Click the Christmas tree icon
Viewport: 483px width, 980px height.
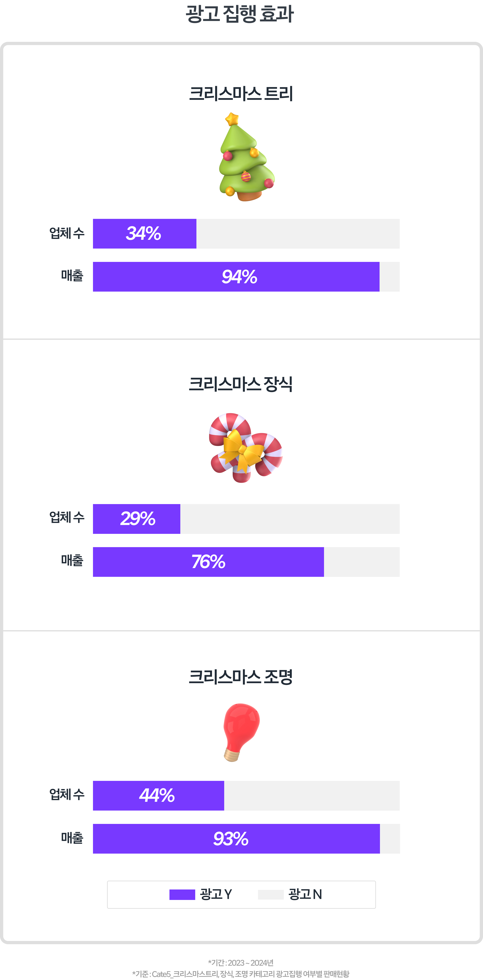pyautogui.click(x=246, y=157)
